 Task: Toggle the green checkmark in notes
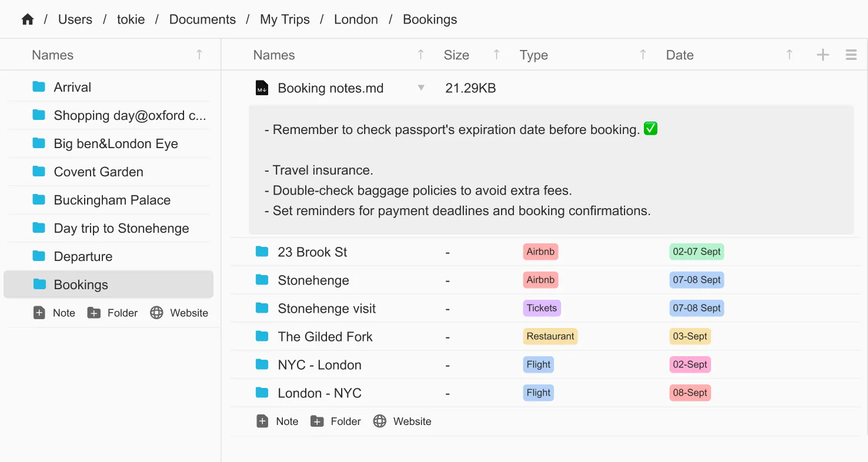point(650,129)
